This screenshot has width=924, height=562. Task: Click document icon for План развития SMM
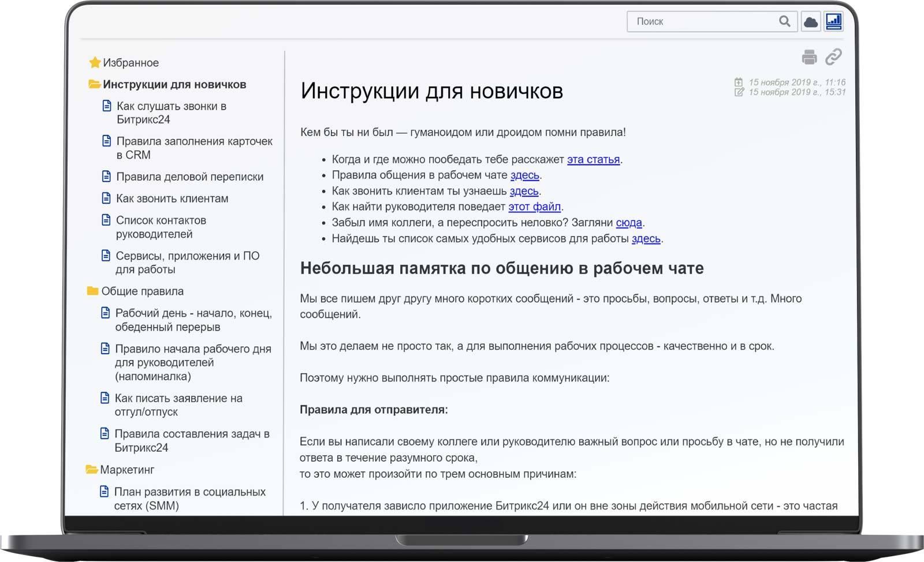pyautogui.click(x=104, y=492)
